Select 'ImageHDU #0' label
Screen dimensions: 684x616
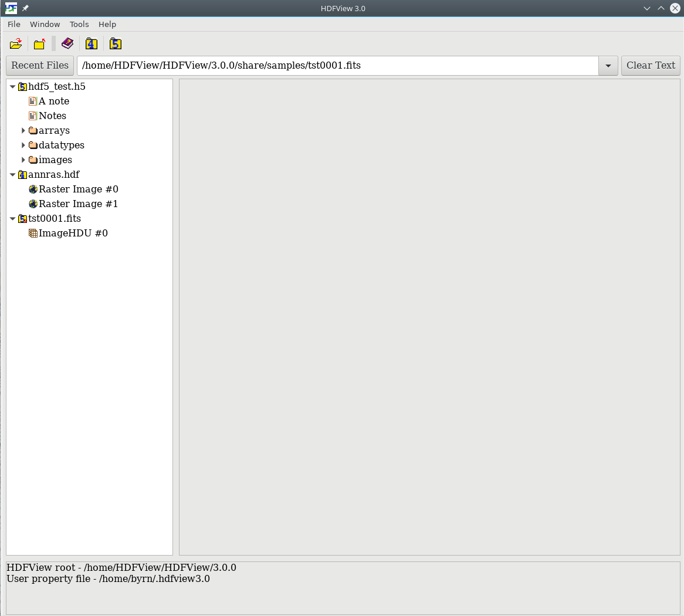73,233
